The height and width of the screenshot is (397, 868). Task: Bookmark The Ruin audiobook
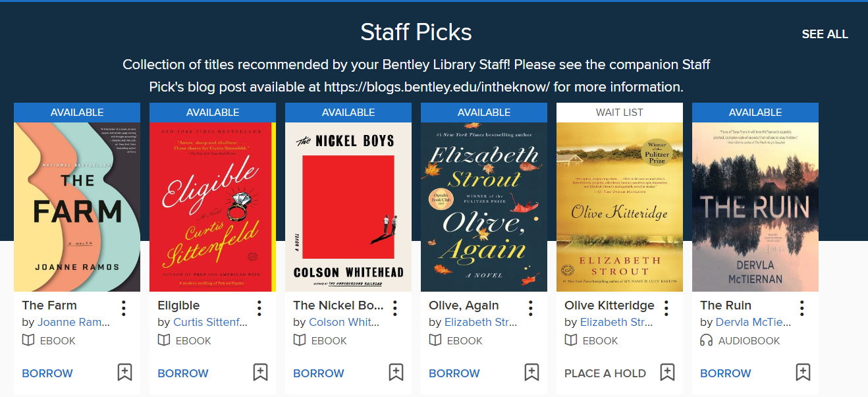pos(803,372)
